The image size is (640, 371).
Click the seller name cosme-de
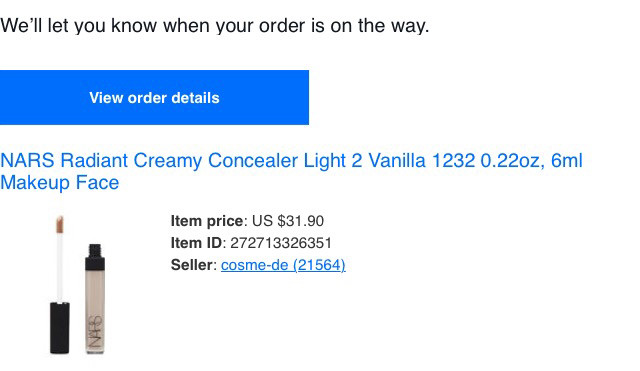point(255,265)
